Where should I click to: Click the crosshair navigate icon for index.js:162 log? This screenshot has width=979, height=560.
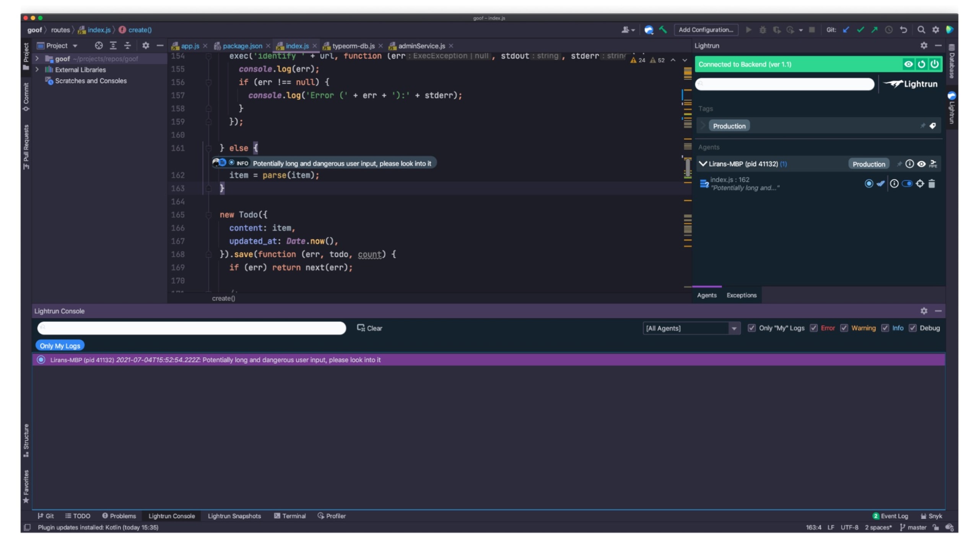(x=919, y=184)
